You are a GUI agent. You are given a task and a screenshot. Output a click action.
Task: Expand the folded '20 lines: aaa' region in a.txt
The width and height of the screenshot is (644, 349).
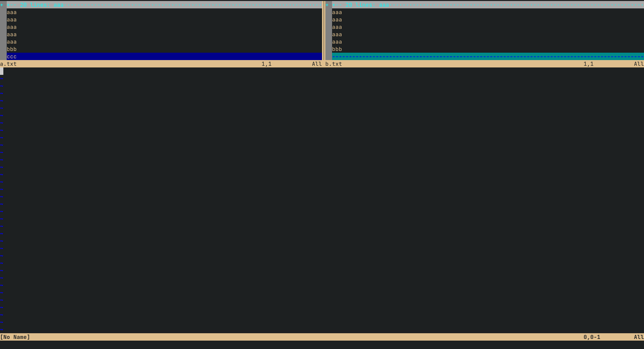tap(37, 5)
